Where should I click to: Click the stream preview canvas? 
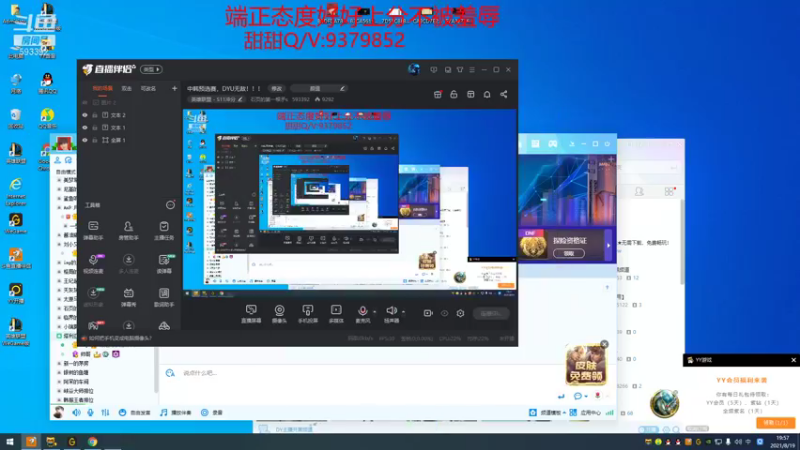(x=349, y=204)
